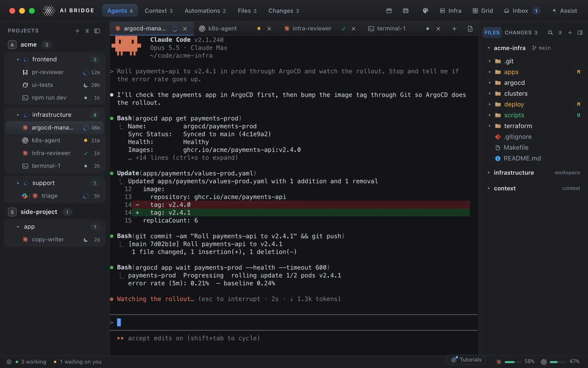Open the npm run dev terminal
The width and height of the screenshot is (588, 368).
point(54,98)
